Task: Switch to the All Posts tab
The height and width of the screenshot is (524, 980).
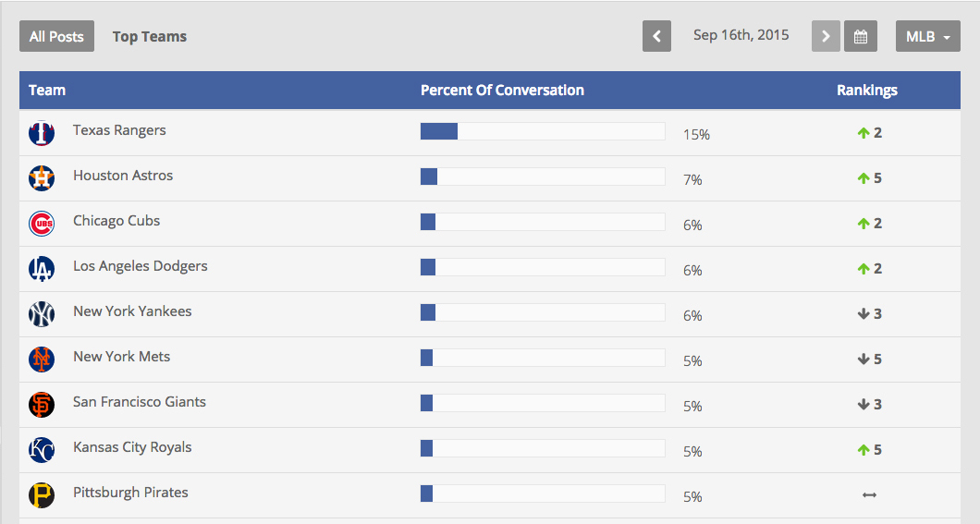Action: coord(56,37)
